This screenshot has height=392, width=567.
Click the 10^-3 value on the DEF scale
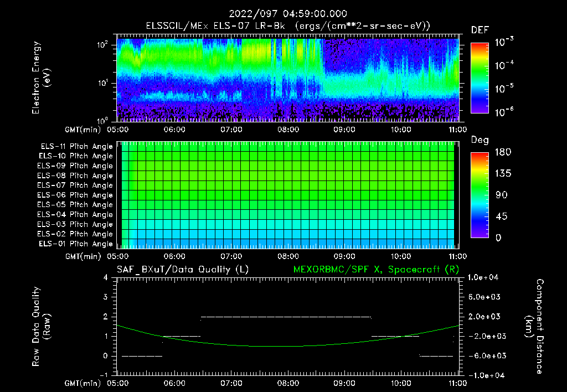pyautogui.click(x=504, y=42)
